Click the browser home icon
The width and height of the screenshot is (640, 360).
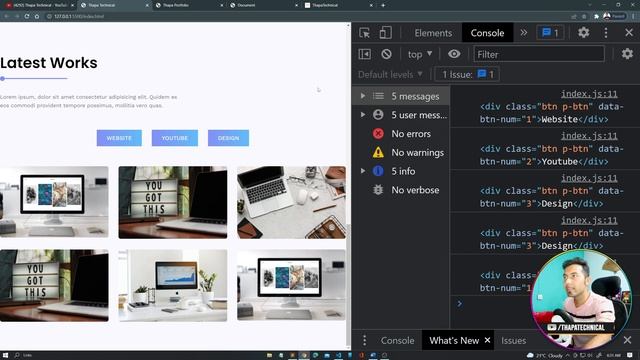coord(37,16)
